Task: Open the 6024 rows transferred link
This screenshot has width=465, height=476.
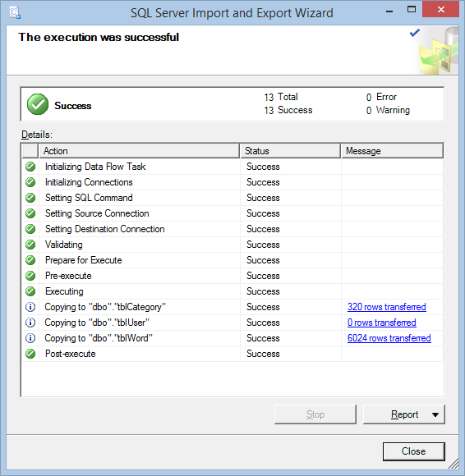Action: [x=389, y=338]
